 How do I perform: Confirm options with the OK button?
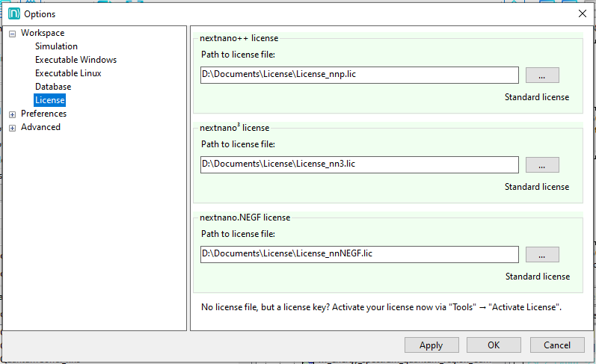point(494,345)
